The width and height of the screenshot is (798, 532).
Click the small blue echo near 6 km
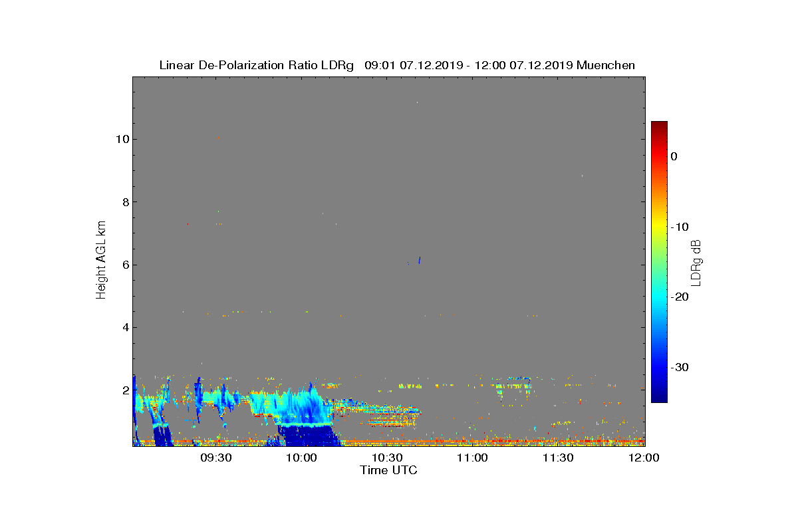420,260
